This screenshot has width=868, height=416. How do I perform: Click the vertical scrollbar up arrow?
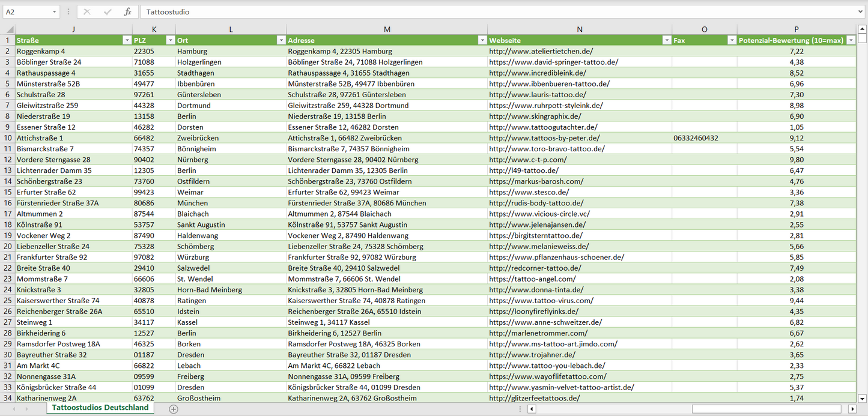click(x=863, y=29)
